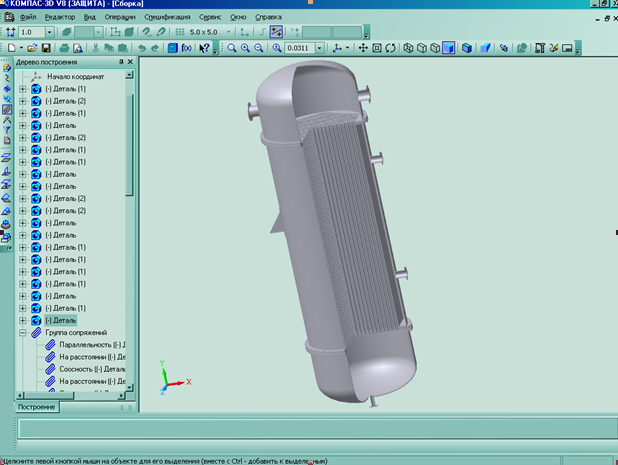This screenshot has height=465, width=618.
Task: Undo the last action
Action: tap(141, 48)
